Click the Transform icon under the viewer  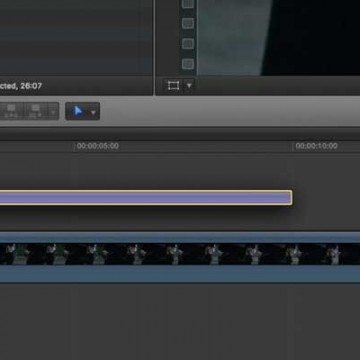coord(174,86)
